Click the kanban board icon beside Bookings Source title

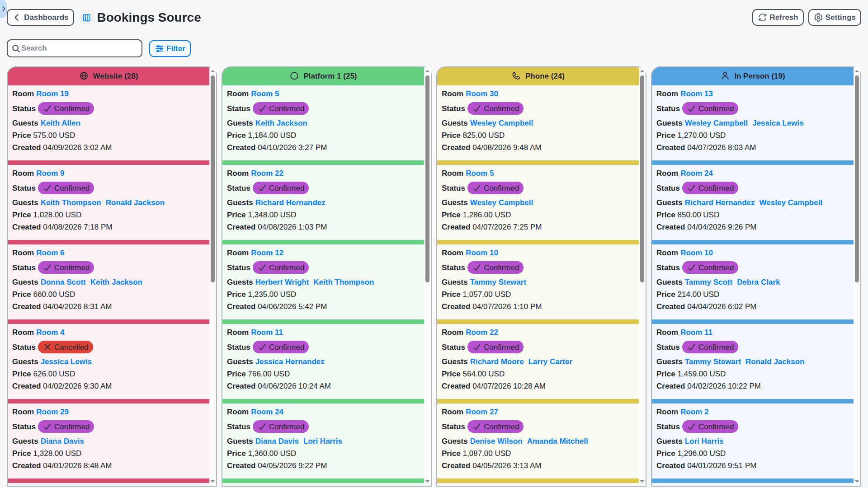coord(86,18)
